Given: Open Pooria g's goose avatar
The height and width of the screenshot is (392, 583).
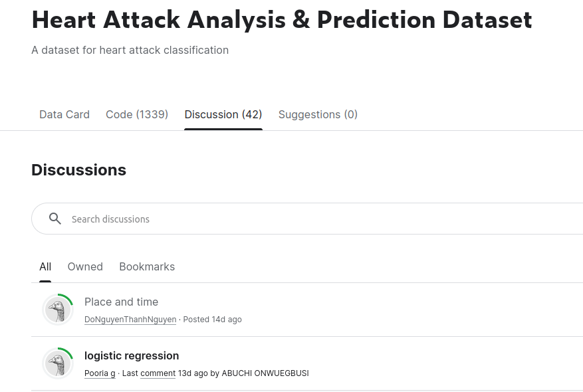Looking at the screenshot, I should 58,363.
